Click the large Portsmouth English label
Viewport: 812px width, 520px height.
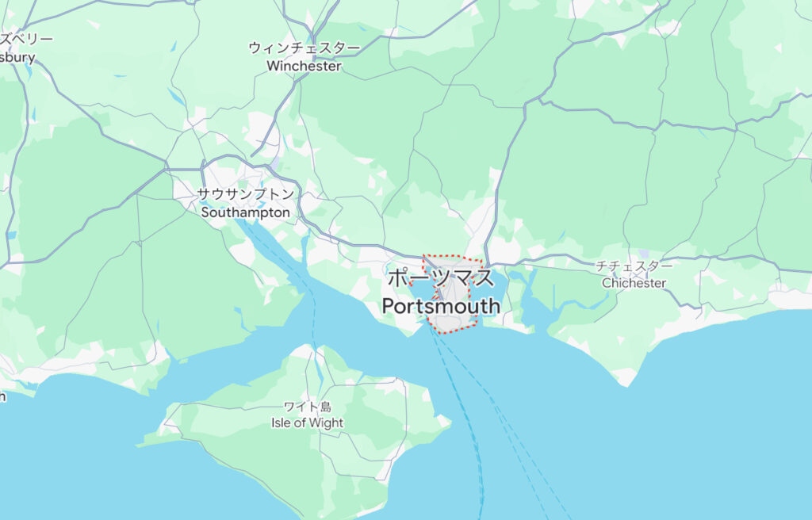click(x=441, y=306)
